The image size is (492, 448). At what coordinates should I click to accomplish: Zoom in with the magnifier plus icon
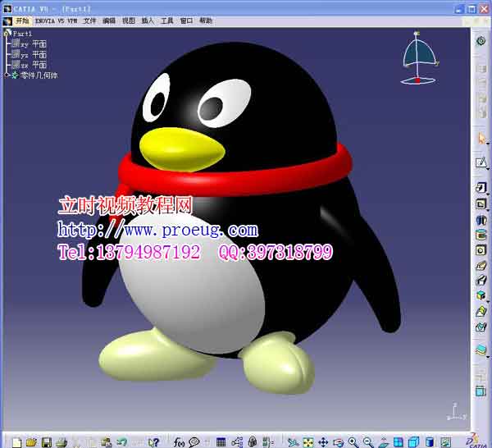[353, 442]
